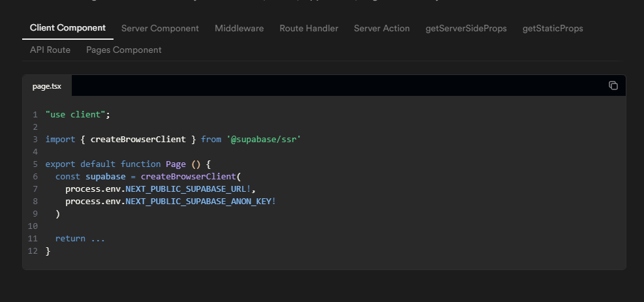Switch to the Pages Component tab
Image resolution: width=644 pixels, height=302 pixels.
point(124,50)
